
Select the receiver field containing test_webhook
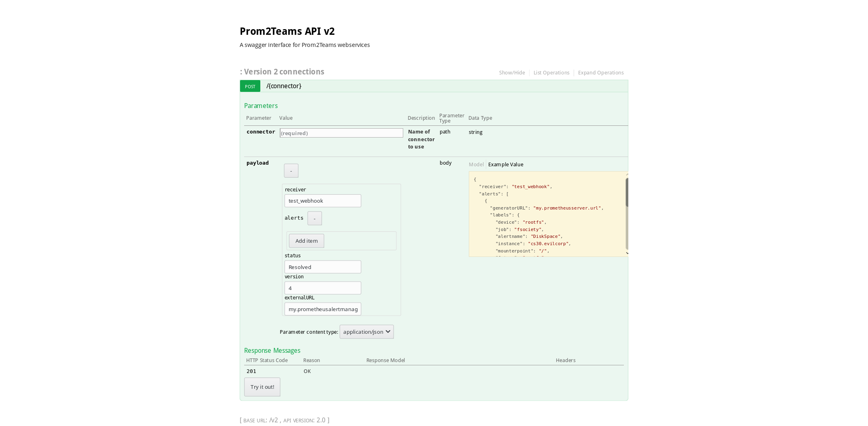click(322, 201)
